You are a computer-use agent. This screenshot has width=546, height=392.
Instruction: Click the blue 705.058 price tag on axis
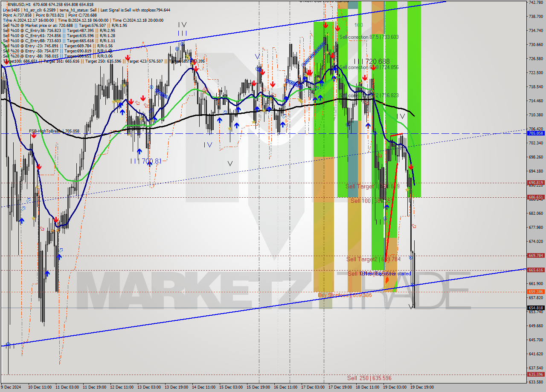point(536,133)
